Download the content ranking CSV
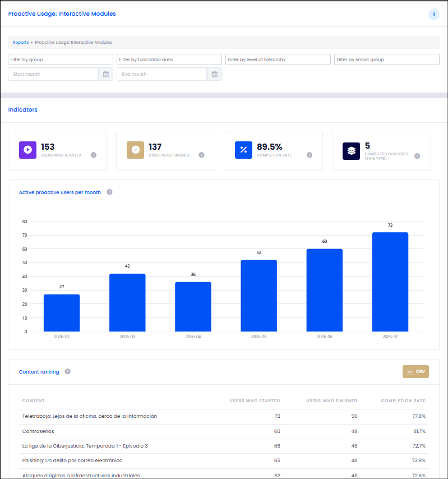Viewport: 448px width, 479px height. (415, 371)
